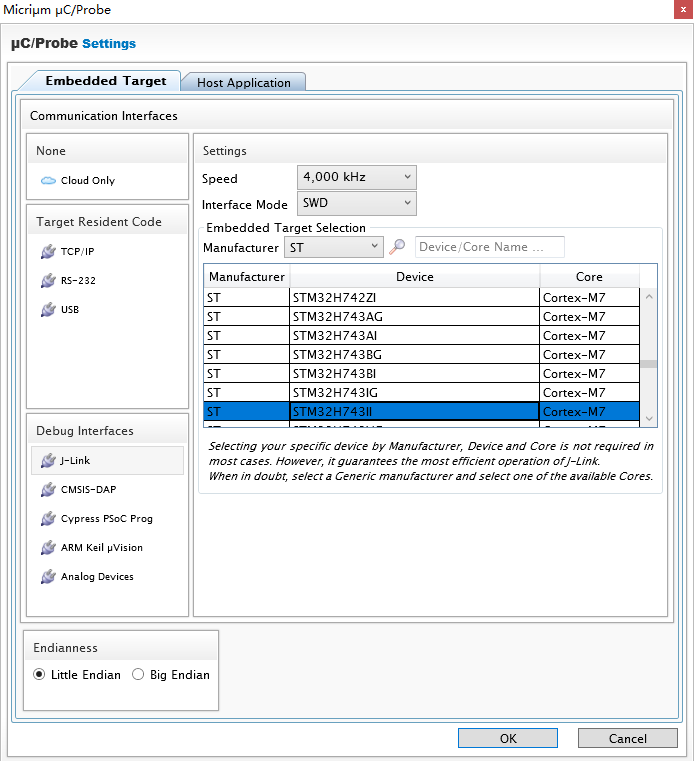This screenshot has height=761, width=694.
Task: Select Big Endian radio button
Action: click(x=138, y=675)
